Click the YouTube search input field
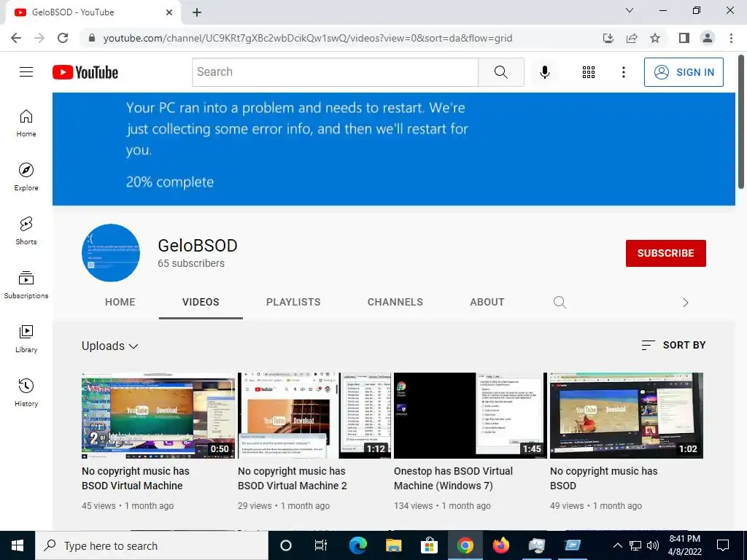This screenshot has width=747, height=560. [336, 72]
